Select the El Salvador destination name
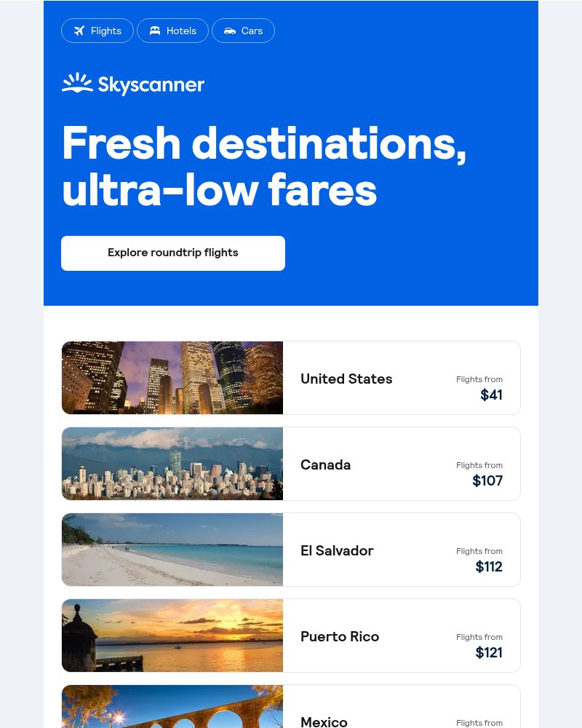This screenshot has width=582, height=728. click(337, 550)
